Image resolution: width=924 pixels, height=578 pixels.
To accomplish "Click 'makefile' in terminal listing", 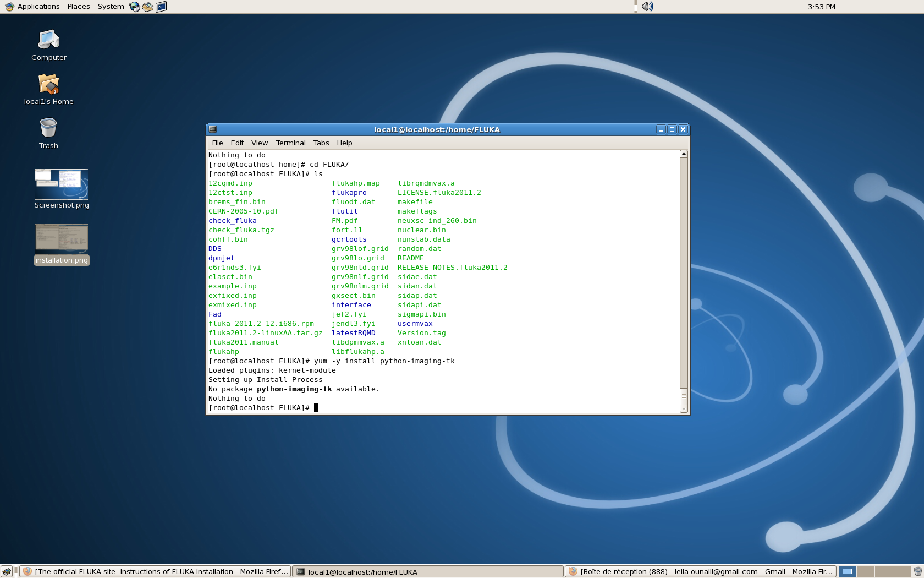I will (415, 202).
